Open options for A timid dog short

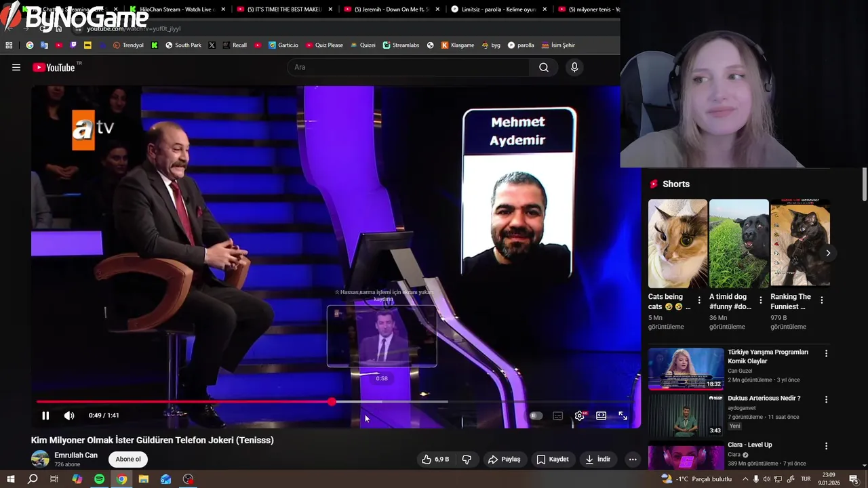click(760, 300)
